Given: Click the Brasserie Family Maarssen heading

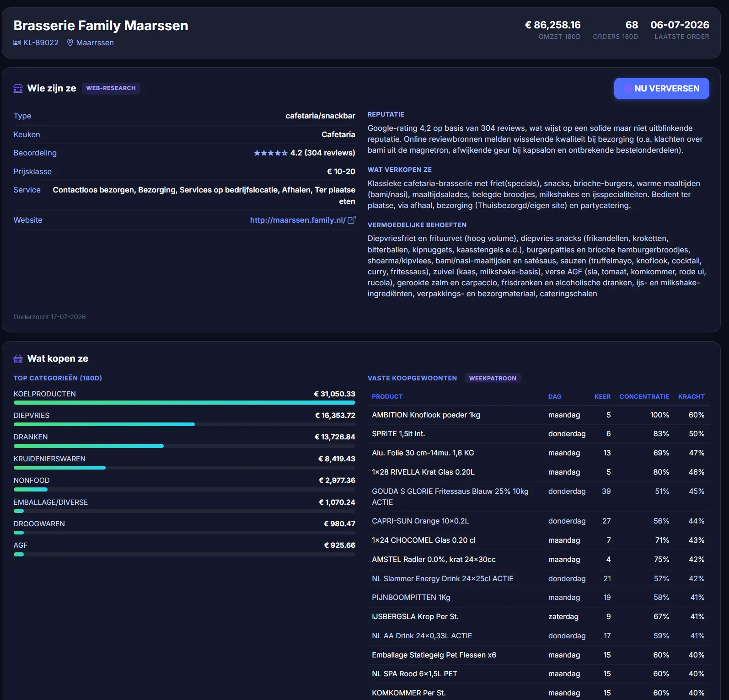Looking at the screenshot, I should [101, 25].
